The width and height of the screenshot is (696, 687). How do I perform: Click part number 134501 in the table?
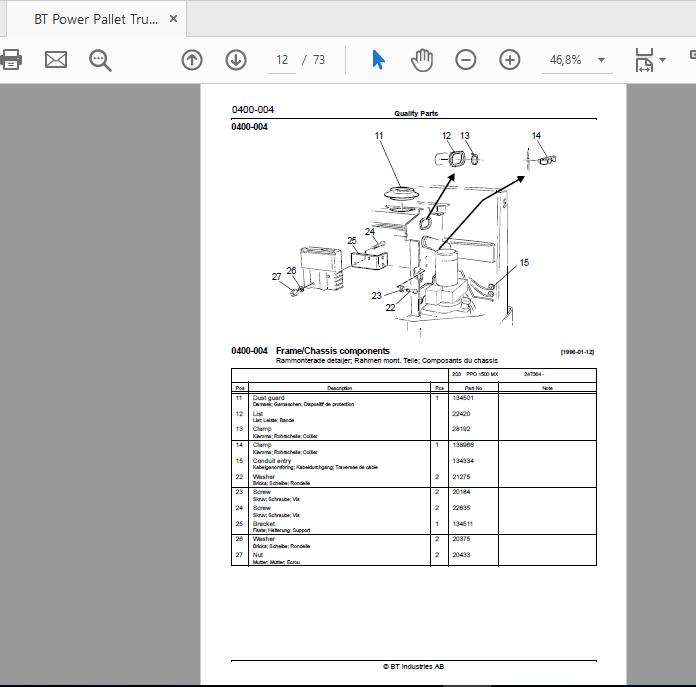coord(463,398)
